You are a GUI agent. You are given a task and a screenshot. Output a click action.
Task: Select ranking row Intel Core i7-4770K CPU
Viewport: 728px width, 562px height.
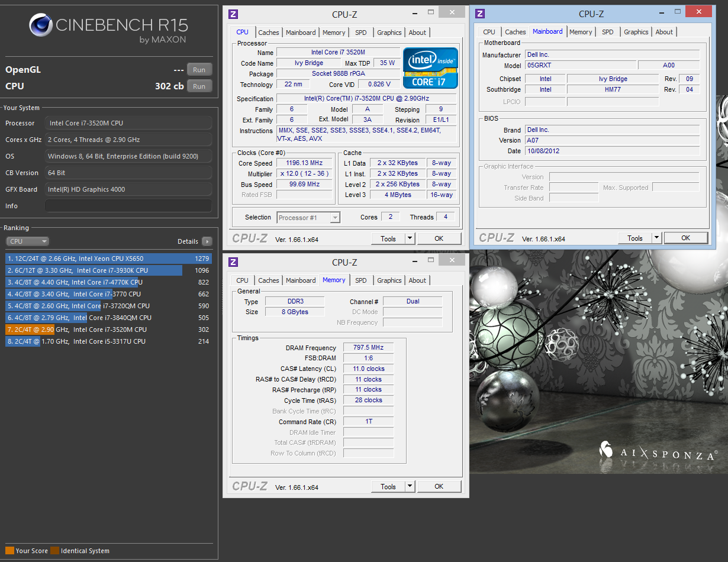(108, 282)
